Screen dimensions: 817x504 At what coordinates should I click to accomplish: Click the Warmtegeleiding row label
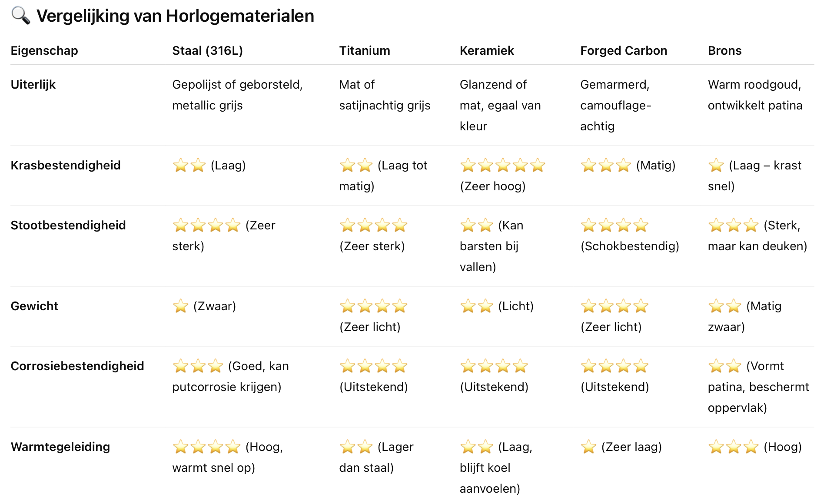(60, 447)
